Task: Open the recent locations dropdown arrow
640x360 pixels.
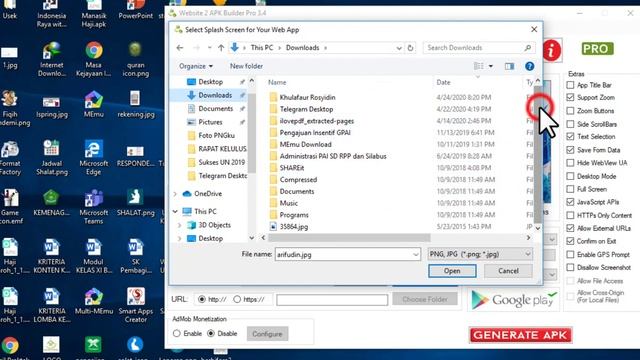Action: [209, 48]
